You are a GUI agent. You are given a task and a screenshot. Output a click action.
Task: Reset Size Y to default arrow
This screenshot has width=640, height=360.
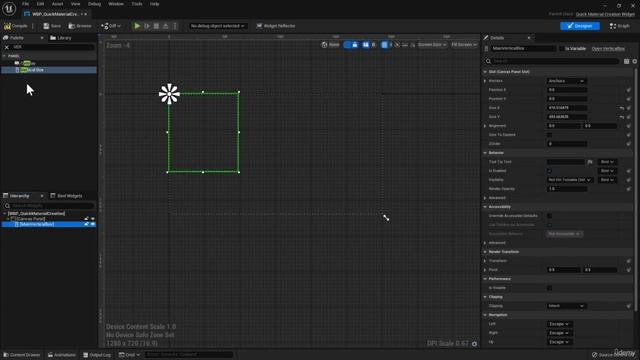click(622, 117)
